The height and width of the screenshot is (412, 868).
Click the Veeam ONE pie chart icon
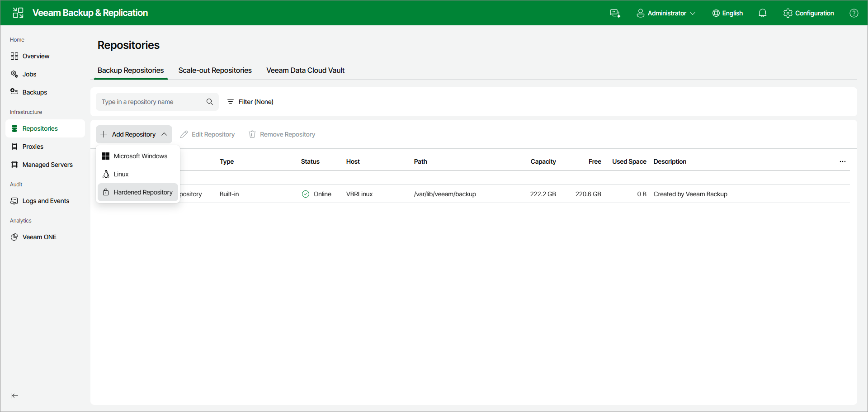pos(14,237)
